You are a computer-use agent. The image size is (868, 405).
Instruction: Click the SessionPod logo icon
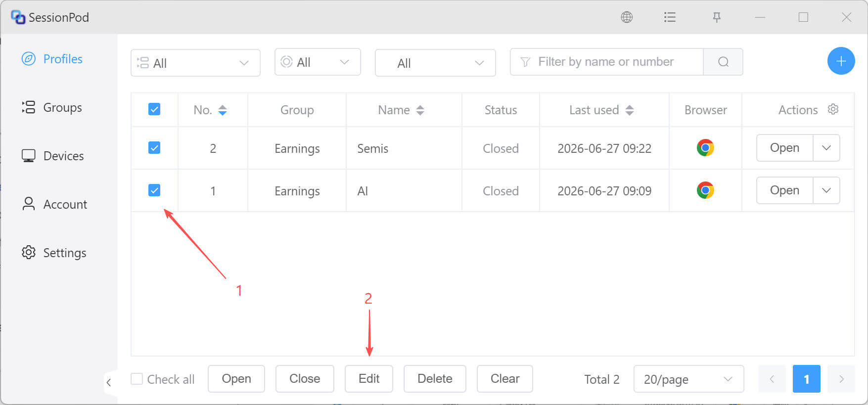pos(18,17)
